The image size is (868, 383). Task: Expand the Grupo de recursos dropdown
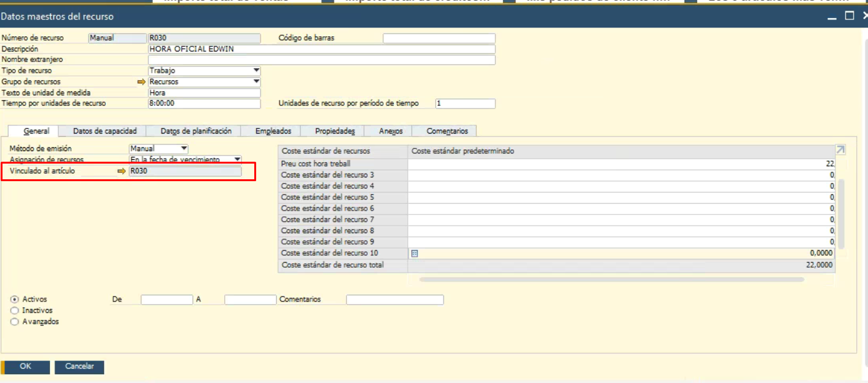[256, 82]
